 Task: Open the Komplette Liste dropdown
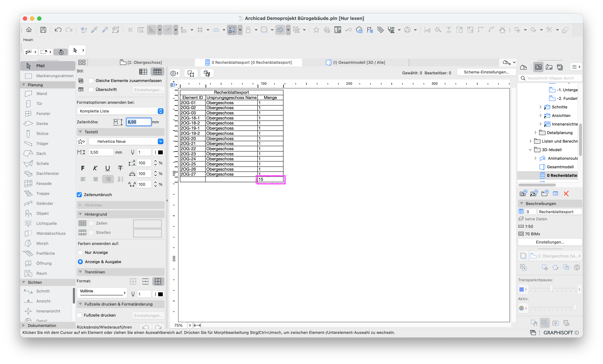coord(120,111)
